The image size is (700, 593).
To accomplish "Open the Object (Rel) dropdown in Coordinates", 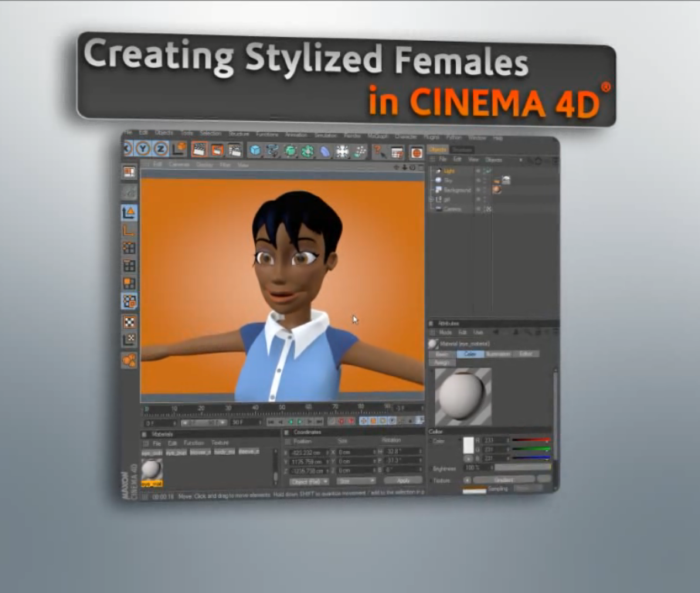I will [309, 482].
